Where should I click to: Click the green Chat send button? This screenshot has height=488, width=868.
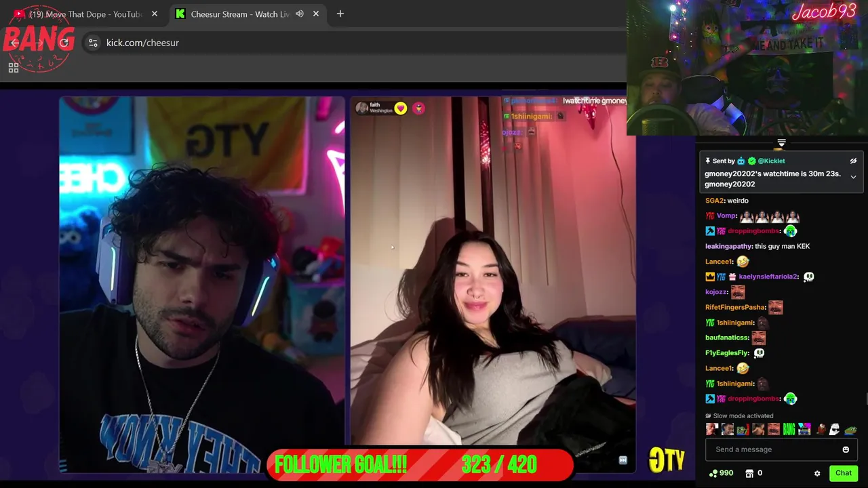(844, 473)
